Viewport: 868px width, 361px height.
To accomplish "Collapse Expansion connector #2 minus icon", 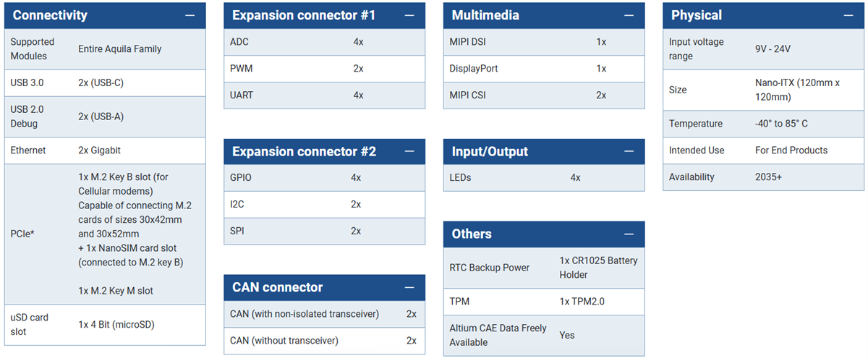I will pos(409,152).
